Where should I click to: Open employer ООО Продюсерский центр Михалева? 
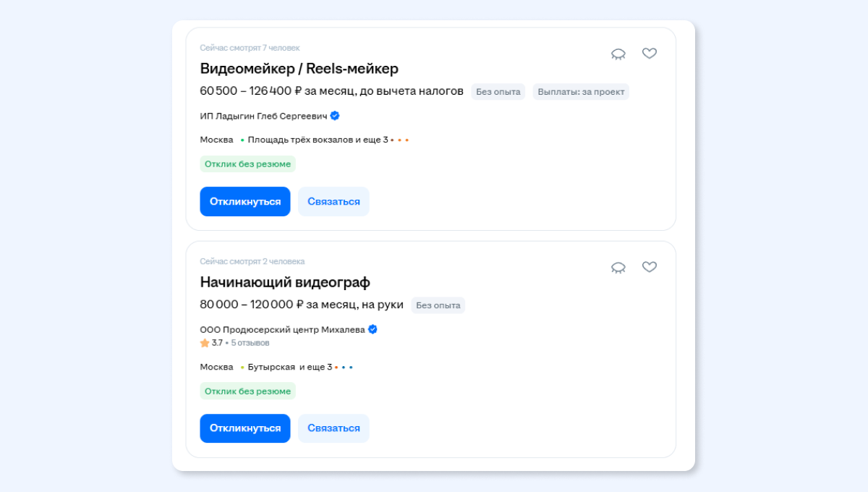click(283, 329)
